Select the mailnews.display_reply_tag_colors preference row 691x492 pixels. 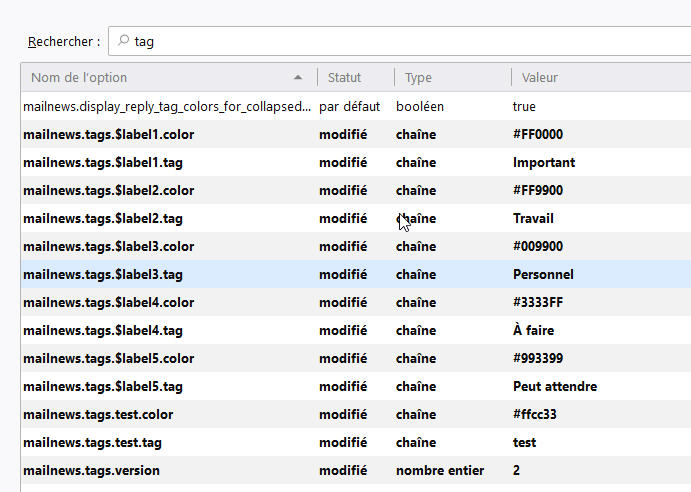point(167,106)
